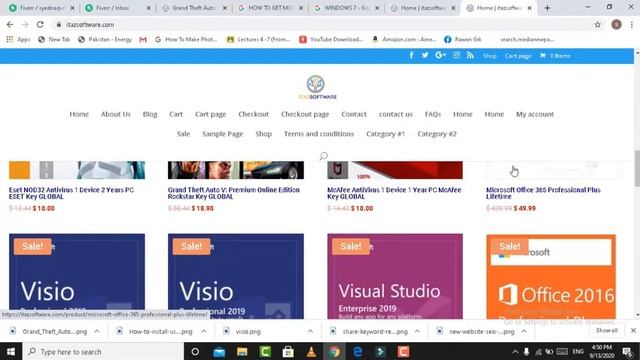
Task: Open a new browser tab with plus
Action: [547, 8]
